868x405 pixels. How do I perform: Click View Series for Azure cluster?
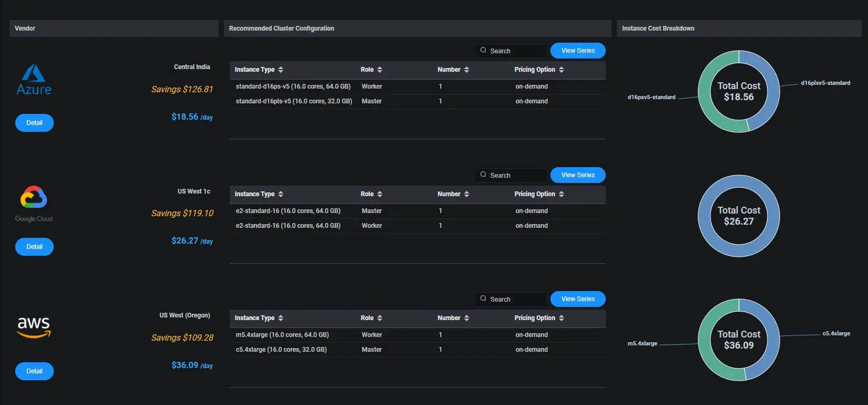click(578, 51)
